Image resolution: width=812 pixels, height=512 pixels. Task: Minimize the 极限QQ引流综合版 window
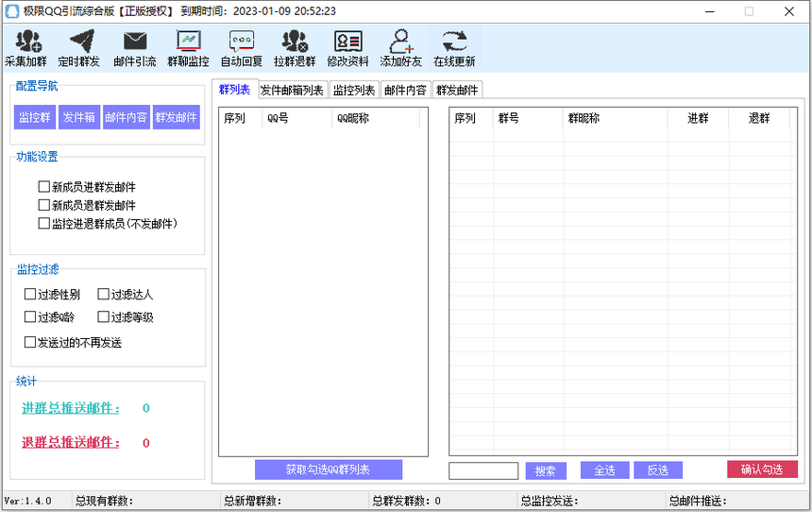[x=710, y=11]
